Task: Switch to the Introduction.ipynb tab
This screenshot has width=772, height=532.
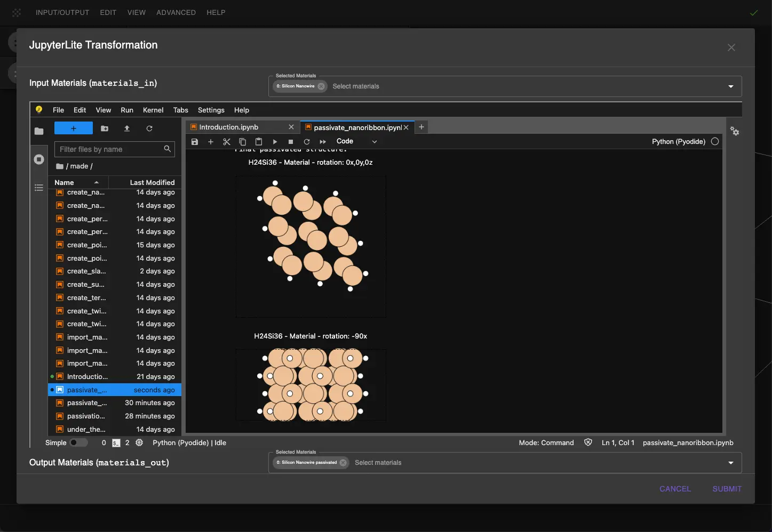Action: 229,127
